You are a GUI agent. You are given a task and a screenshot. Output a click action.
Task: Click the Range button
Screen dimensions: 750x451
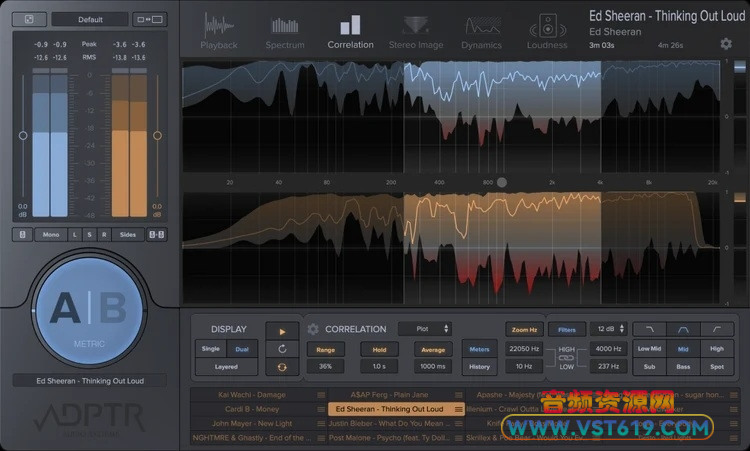(325, 350)
